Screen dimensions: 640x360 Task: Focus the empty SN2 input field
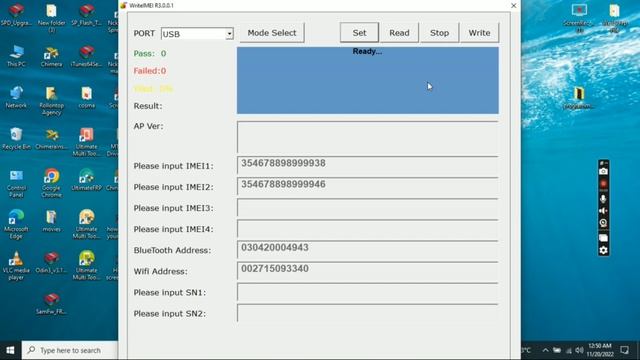367,313
